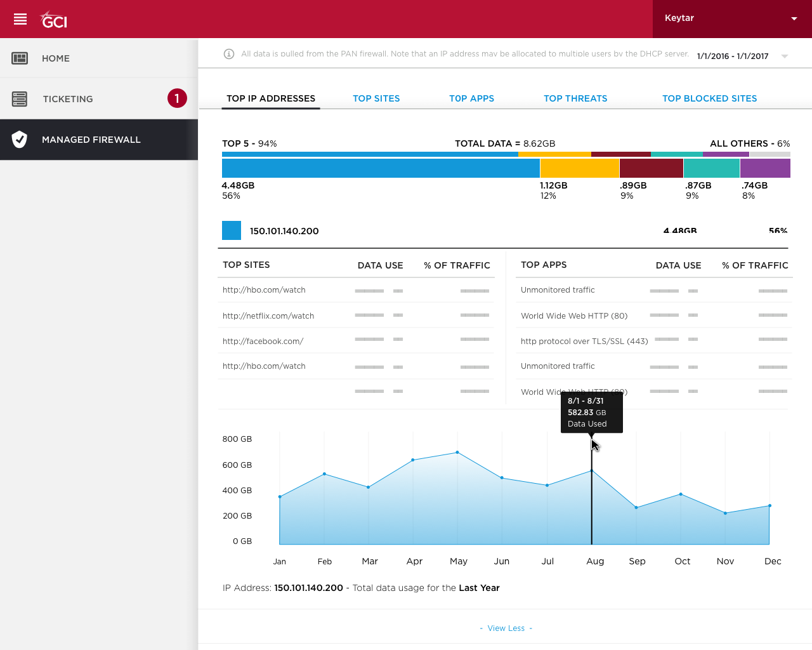
Task: Click the View Less link
Action: click(x=506, y=628)
